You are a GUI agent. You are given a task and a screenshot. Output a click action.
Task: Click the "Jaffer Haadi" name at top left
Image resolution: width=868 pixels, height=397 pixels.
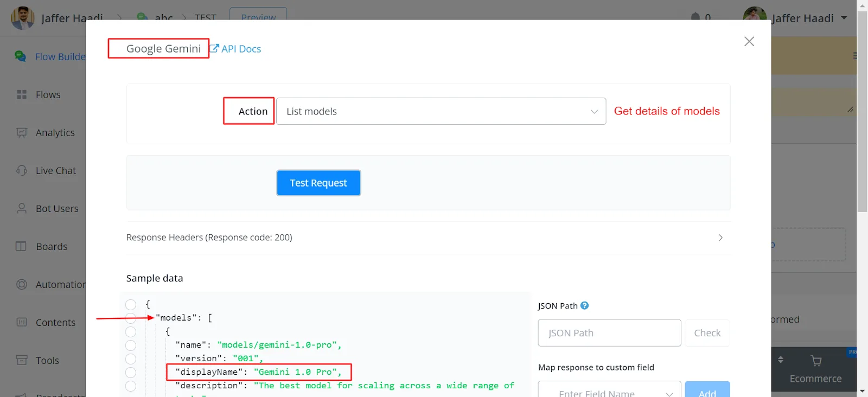pos(72,18)
